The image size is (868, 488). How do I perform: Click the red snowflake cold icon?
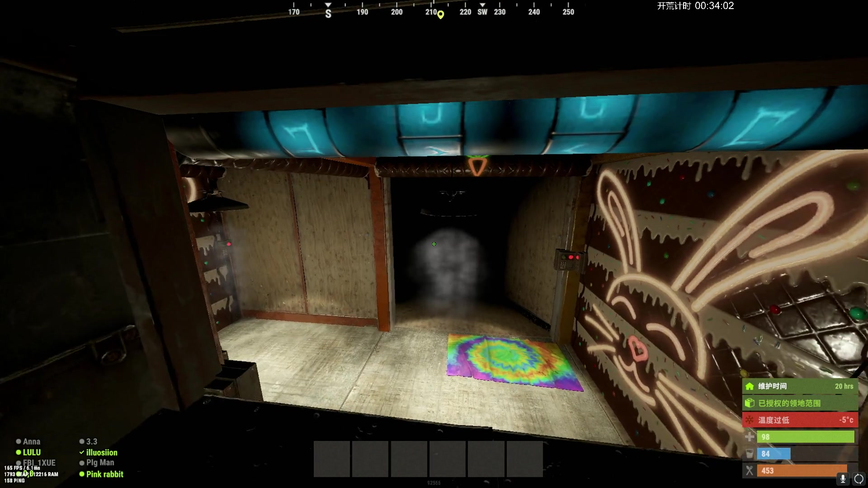(x=750, y=420)
